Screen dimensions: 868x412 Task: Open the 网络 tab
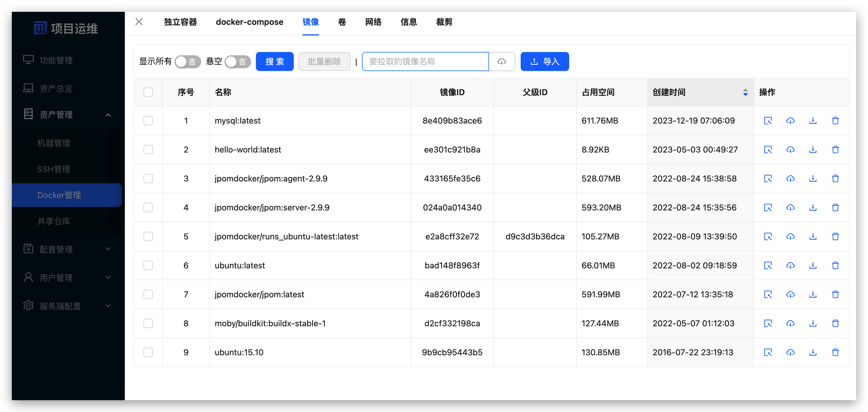(x=373, y=22)
